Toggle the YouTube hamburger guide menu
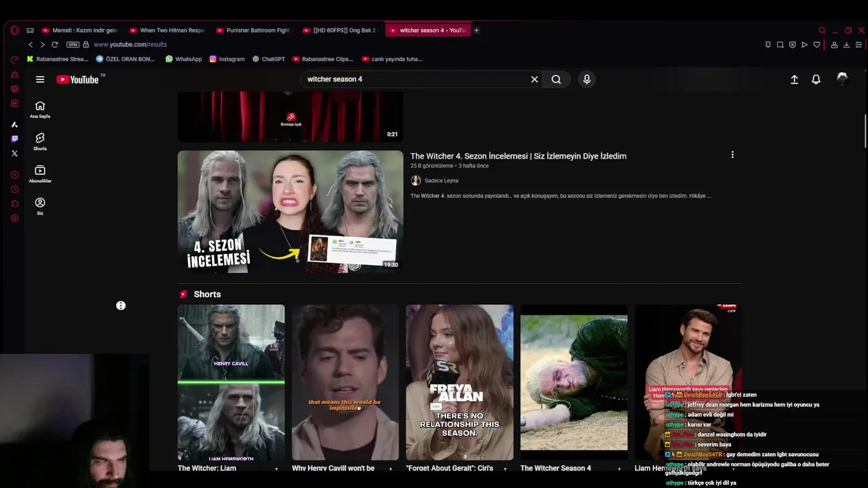Viewport: 868px width, 488px height. (x=40, y=79)
